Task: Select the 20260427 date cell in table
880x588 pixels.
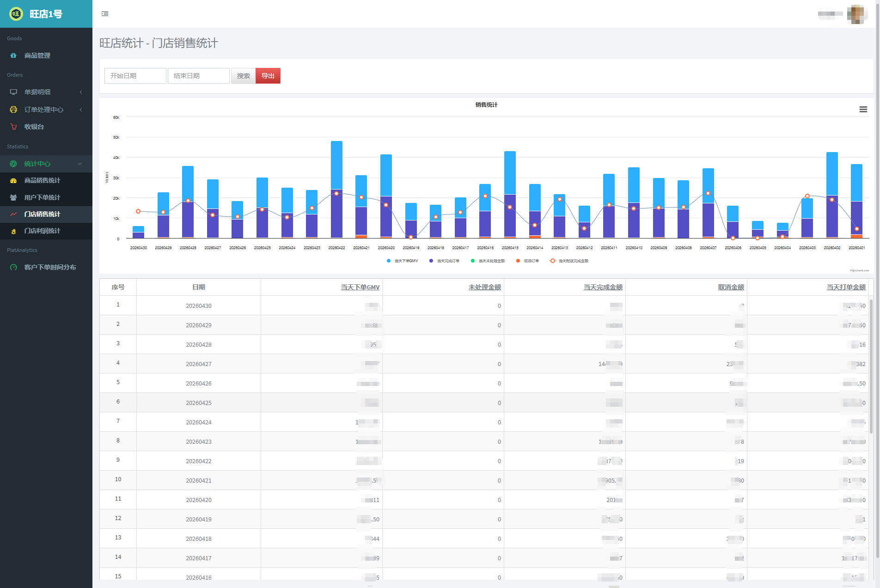Action: (199, 364)
